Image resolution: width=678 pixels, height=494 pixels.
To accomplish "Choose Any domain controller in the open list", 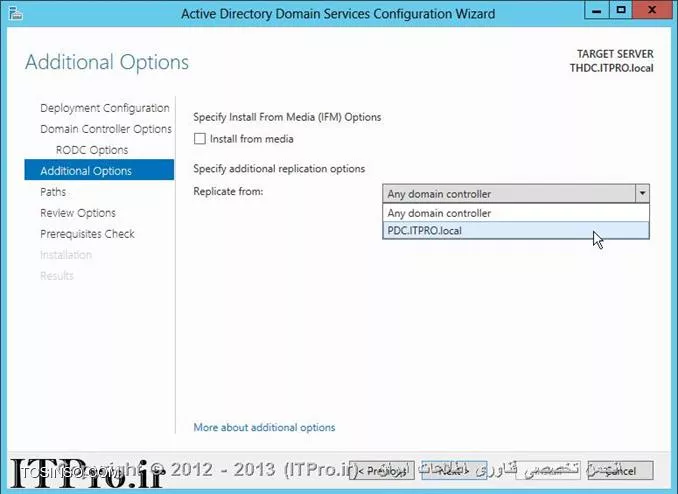I will 516,213.
